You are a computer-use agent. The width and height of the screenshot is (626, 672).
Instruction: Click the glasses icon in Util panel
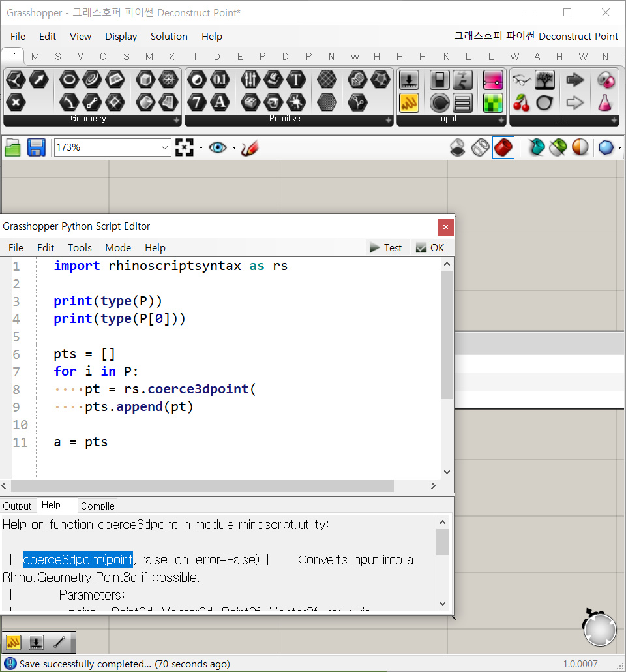521,80
